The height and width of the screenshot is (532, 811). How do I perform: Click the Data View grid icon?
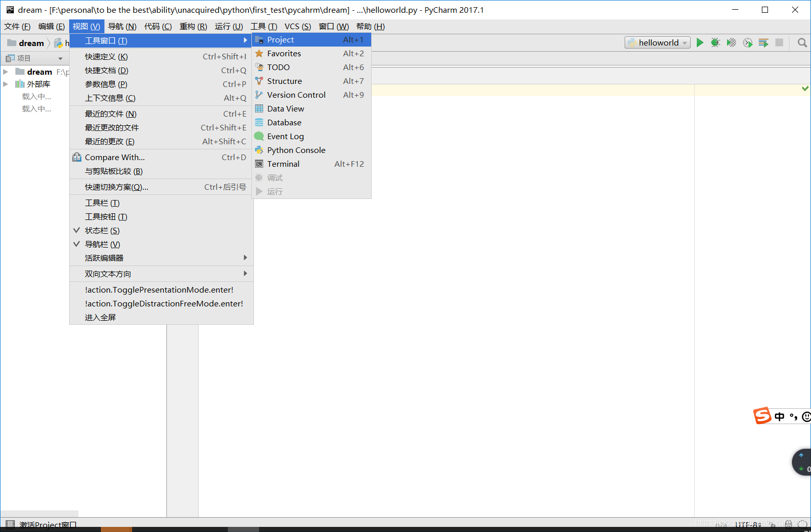[259, 108]
